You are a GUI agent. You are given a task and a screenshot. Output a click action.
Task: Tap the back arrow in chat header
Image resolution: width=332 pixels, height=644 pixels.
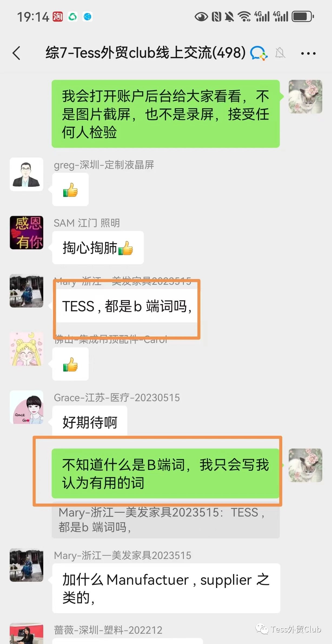tap(16, 53)
